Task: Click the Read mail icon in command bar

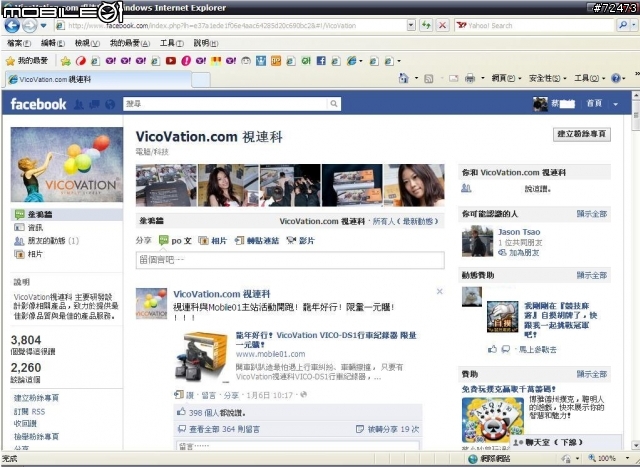Action: click(x=453, y=78)
